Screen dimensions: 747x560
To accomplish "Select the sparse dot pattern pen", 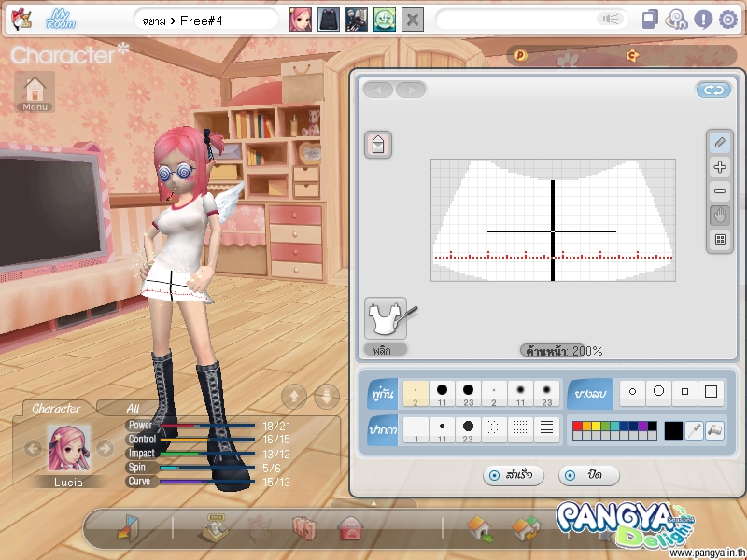I will 494,430.
